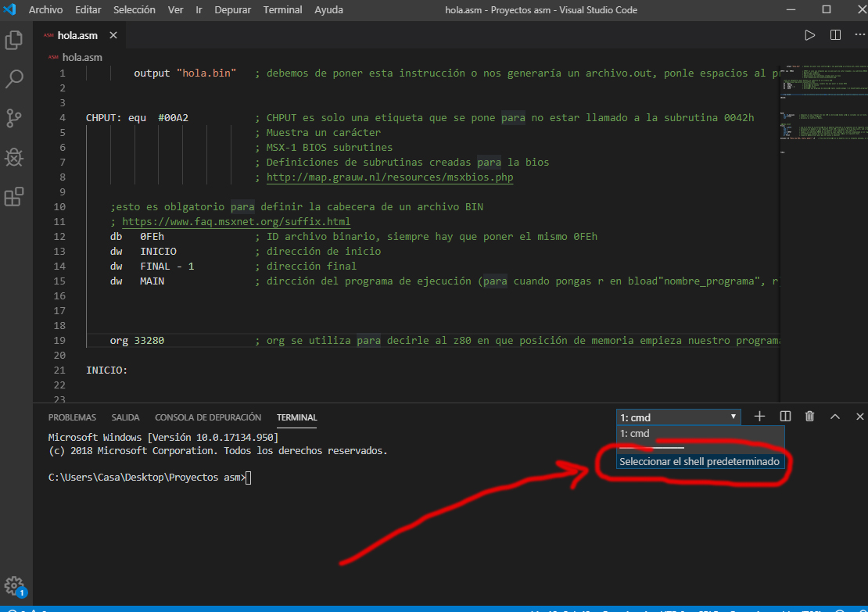Open the Search sidebar icon
The height and width of the screenshot is (612, 868).
(16, 79)
